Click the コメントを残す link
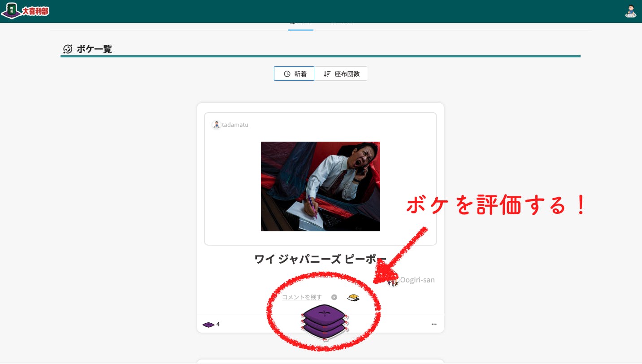This screenshot has height=364, width=642. click(x=302, y=297)
